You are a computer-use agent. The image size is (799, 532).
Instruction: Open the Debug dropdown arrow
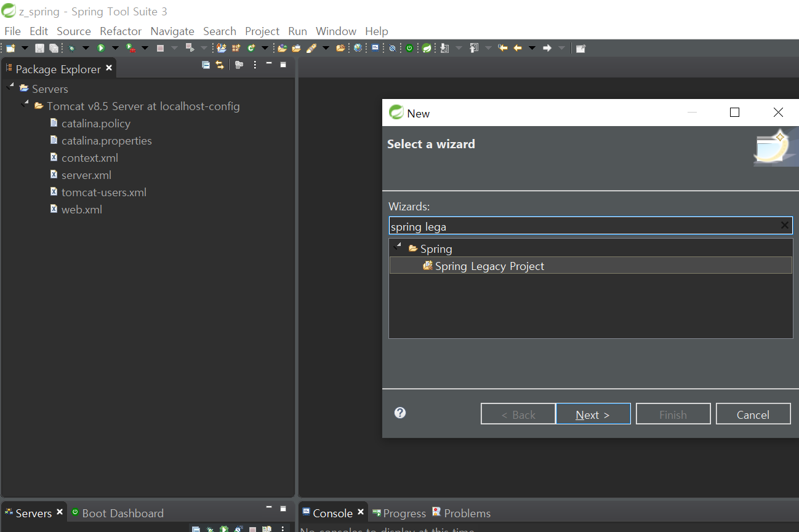point(86,48)
